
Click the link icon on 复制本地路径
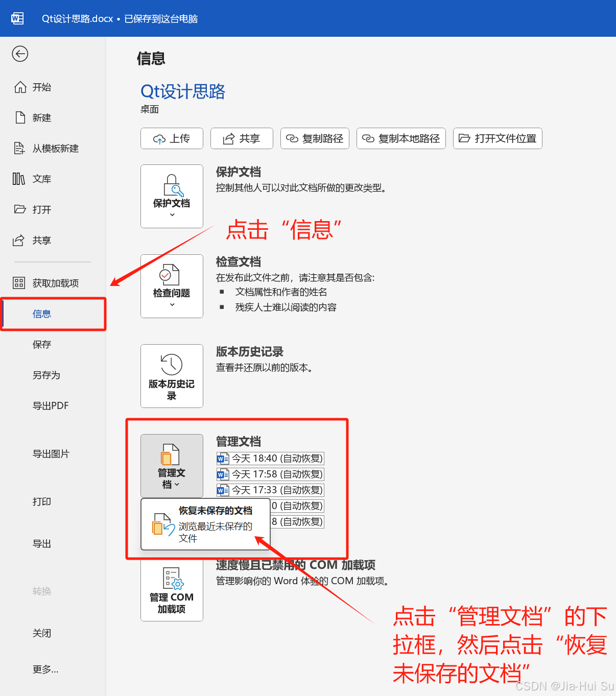coord(368,138)
